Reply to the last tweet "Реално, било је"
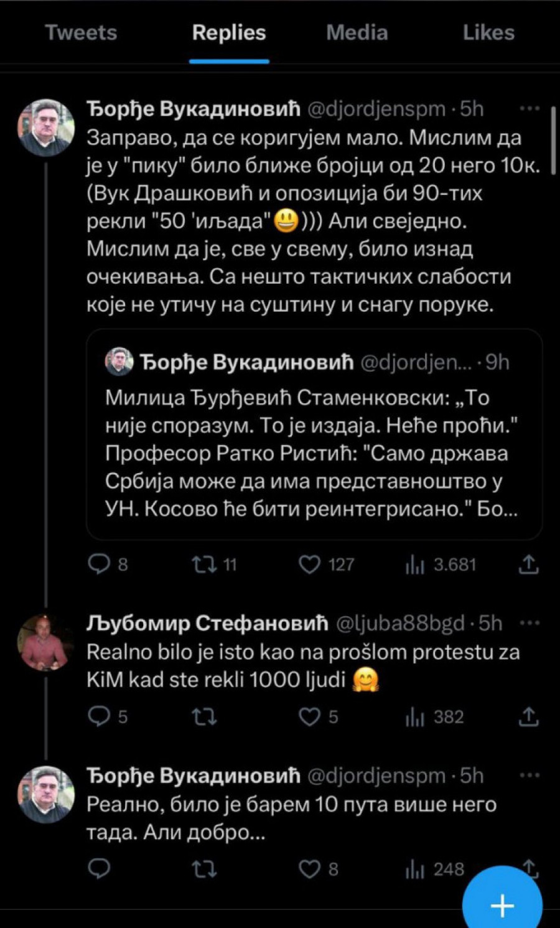Viewport: 560px width, 928px height. click(100, 868)
